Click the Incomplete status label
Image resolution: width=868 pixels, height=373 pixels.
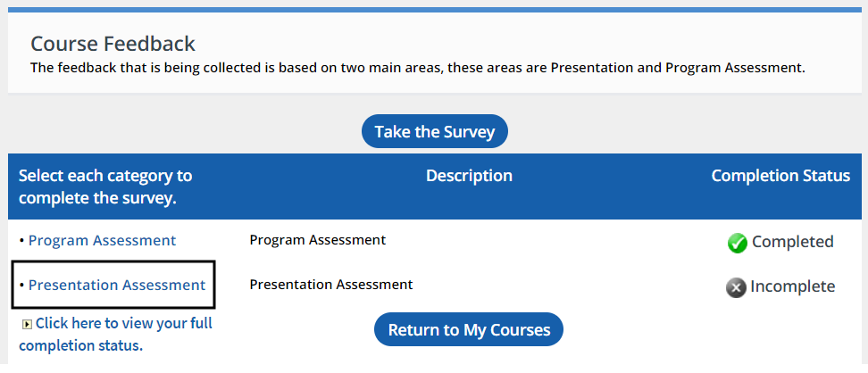(792, 286)
